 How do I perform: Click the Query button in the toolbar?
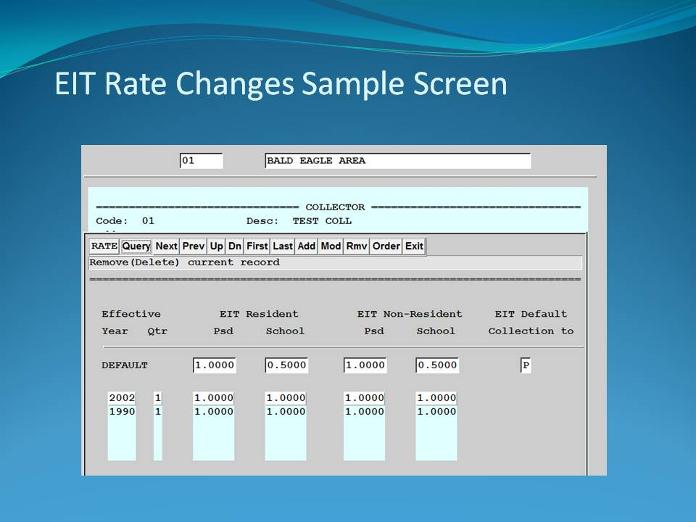tap(136, 246)
